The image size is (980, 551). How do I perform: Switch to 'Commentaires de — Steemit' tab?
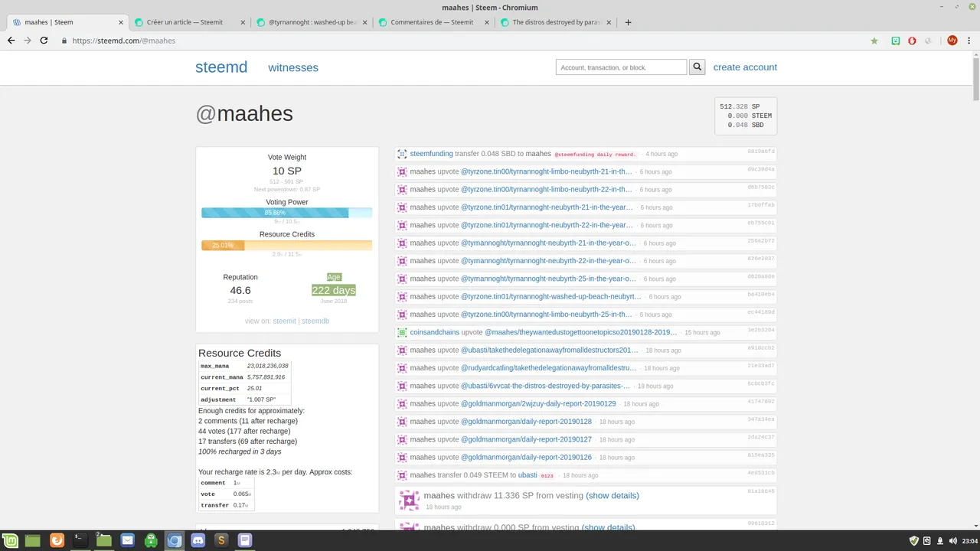pos(432,22)
